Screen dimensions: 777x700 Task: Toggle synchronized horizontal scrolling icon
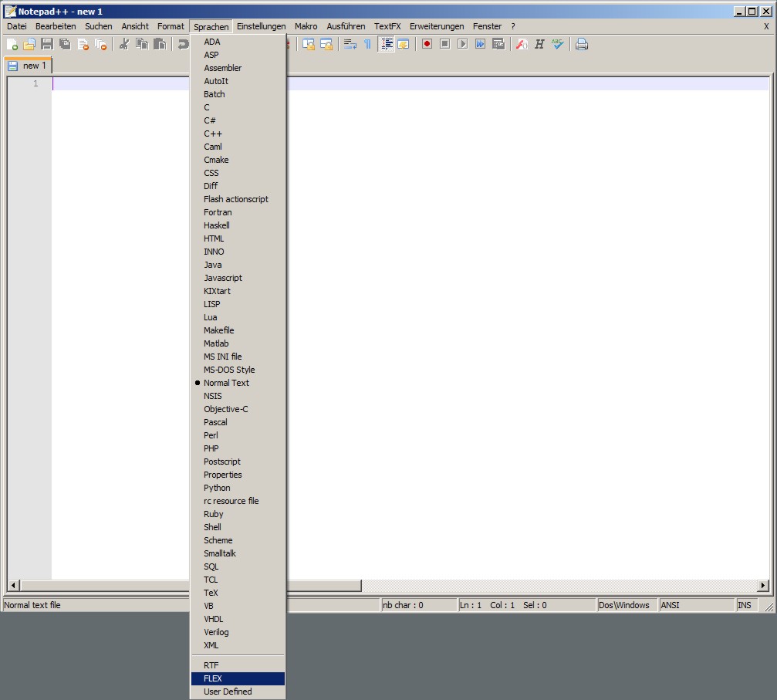[326, 45]
